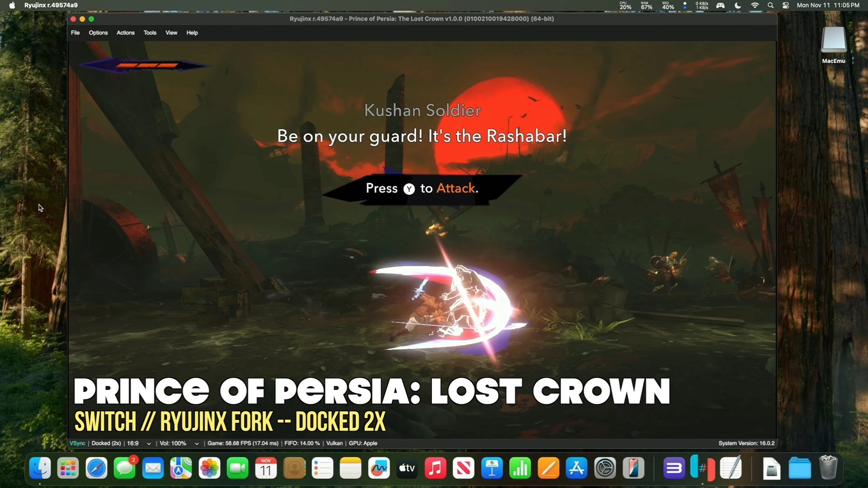This screenshot has height=488, width=868.
Task: Open the Tools menu
Action: click(150, 33)
